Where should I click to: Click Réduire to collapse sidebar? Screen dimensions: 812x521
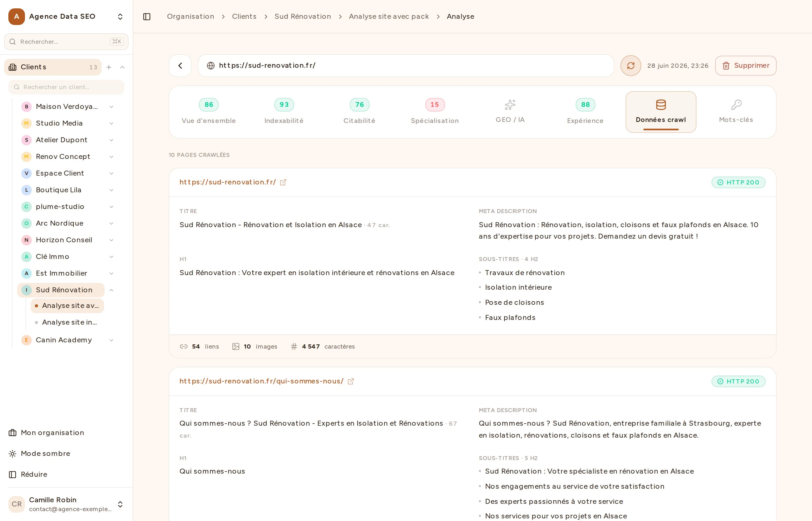pyautogui.click(x=34, y=474)
